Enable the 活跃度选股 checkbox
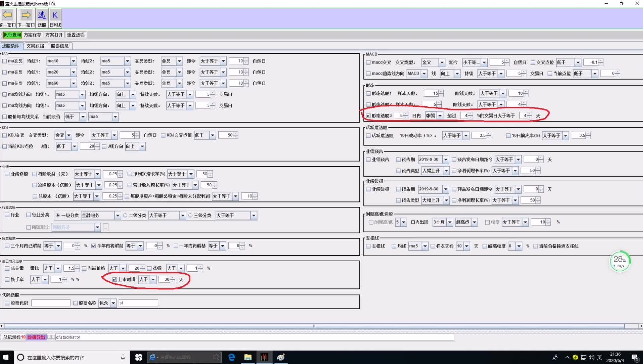The image size is (643, 364). (x=368, y=136)
